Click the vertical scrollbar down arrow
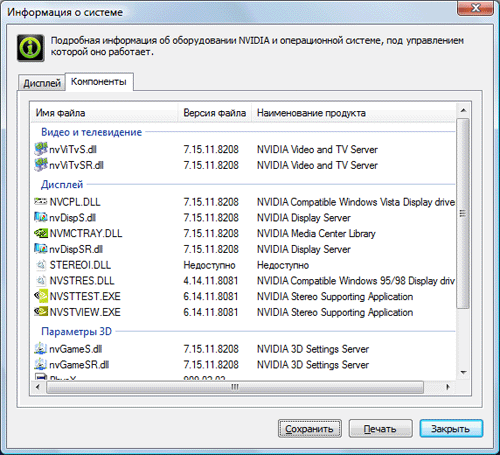 (x=463, y=372)
